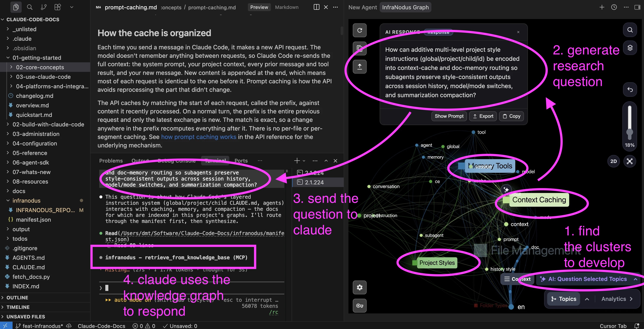Image resolution: width=644 pixels, height=329 pixels.
Task: Open the notifications bell in status bar
Action: point(637,326)
